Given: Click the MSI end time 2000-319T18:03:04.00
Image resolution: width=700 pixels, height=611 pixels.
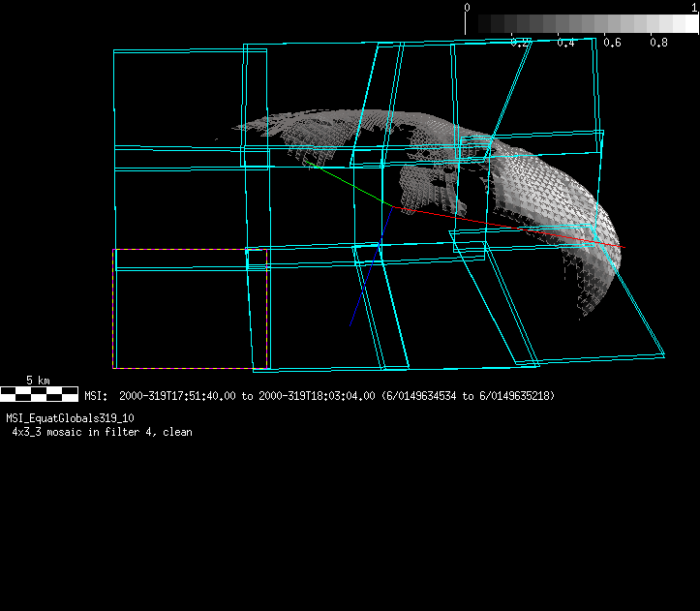Looking at the screenshot, I should click(317, 396).
